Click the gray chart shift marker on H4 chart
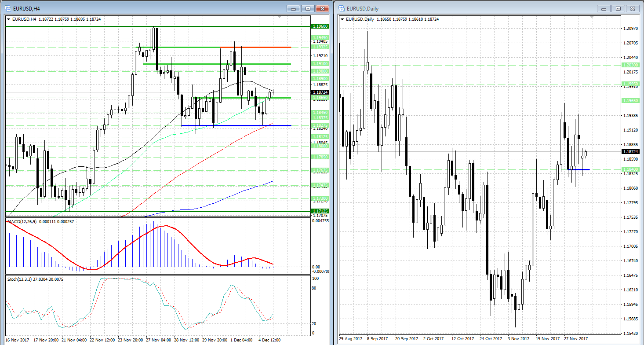 tap(279, 17)
